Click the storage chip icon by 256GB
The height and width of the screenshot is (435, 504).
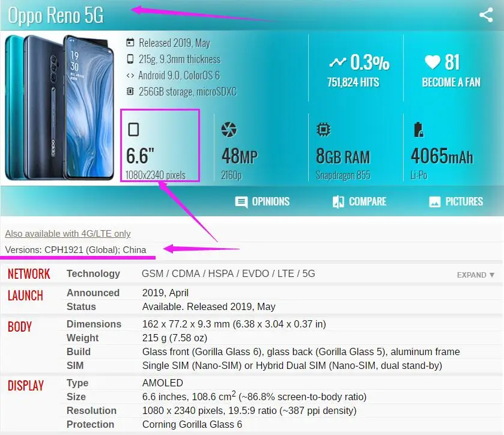point(130,91)
